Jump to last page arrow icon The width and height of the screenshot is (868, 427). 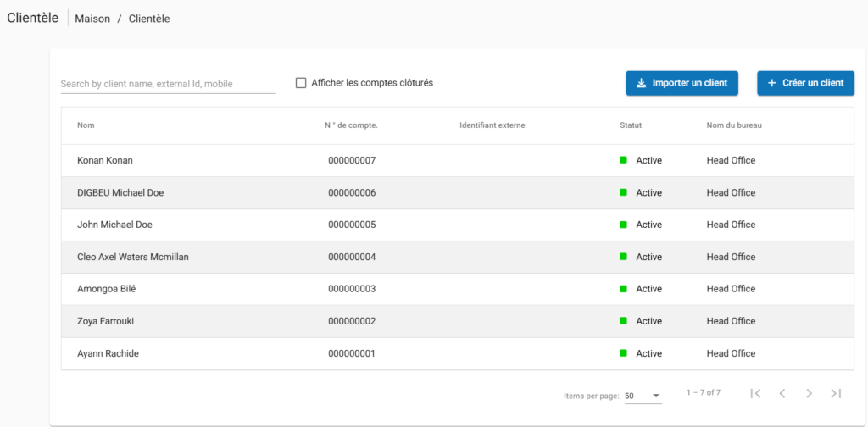[x=836, y=393]
